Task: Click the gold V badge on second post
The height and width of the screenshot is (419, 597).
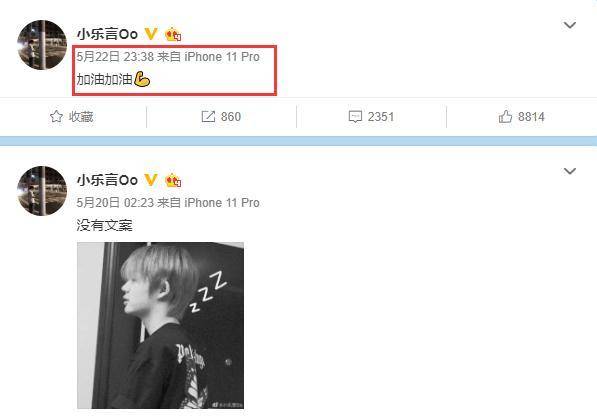Action: point(151,180)
